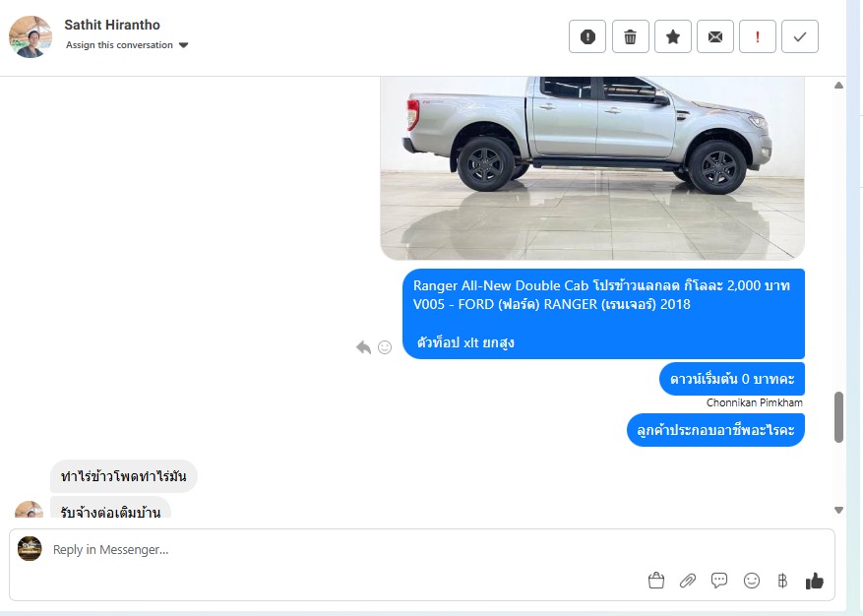Screen dimensions: 863x616
Task: React to the Ranger message with emoji icon
Action: [x=385, y=347]
